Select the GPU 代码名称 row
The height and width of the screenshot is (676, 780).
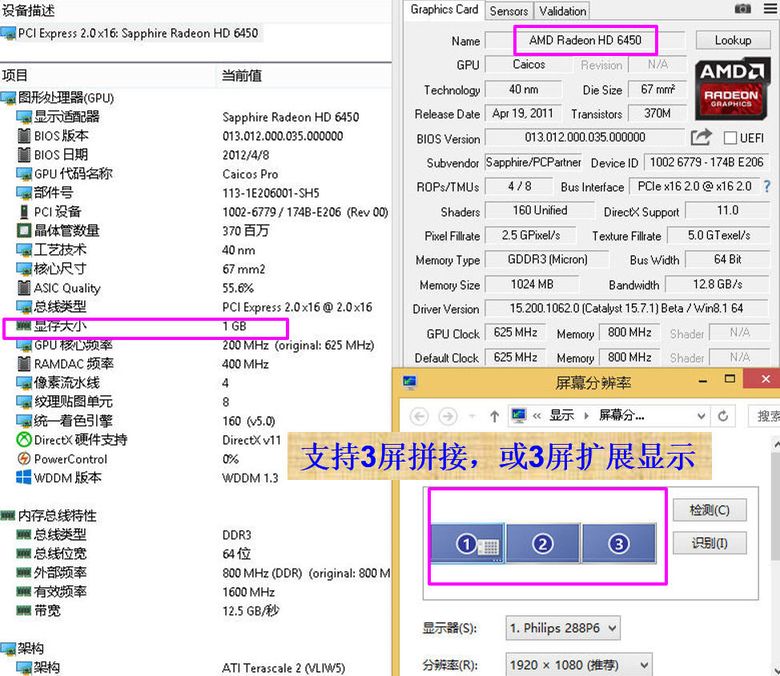coord(195,174)
